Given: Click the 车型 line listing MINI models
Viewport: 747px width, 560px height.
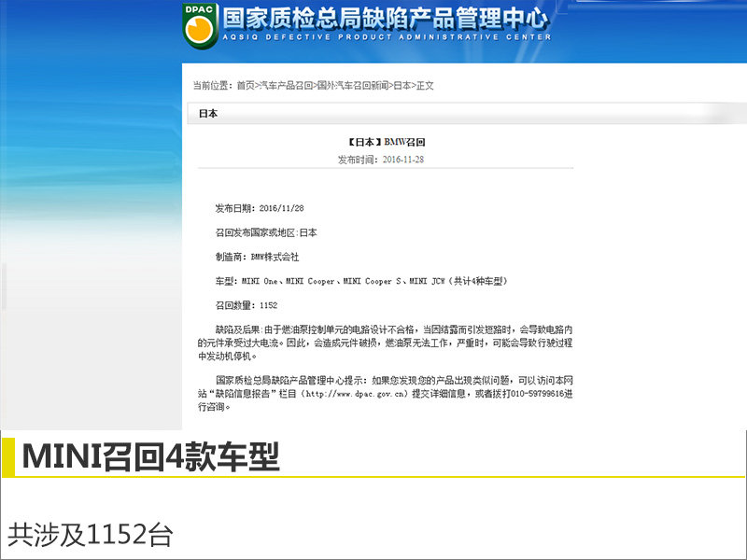Looking at the screenshot, I should coord(361,281).
